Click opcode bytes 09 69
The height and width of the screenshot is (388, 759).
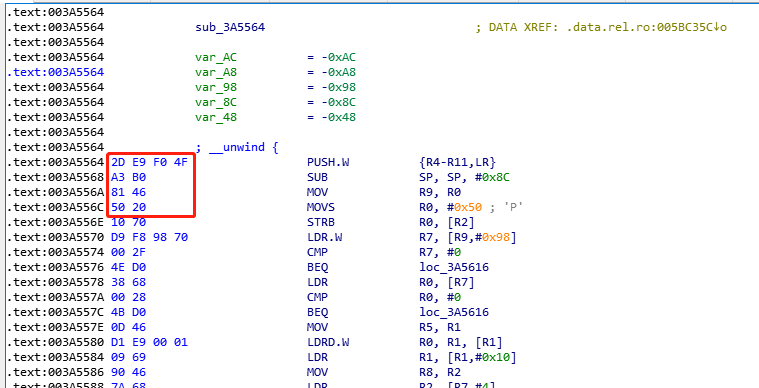(x=128, y=358)
